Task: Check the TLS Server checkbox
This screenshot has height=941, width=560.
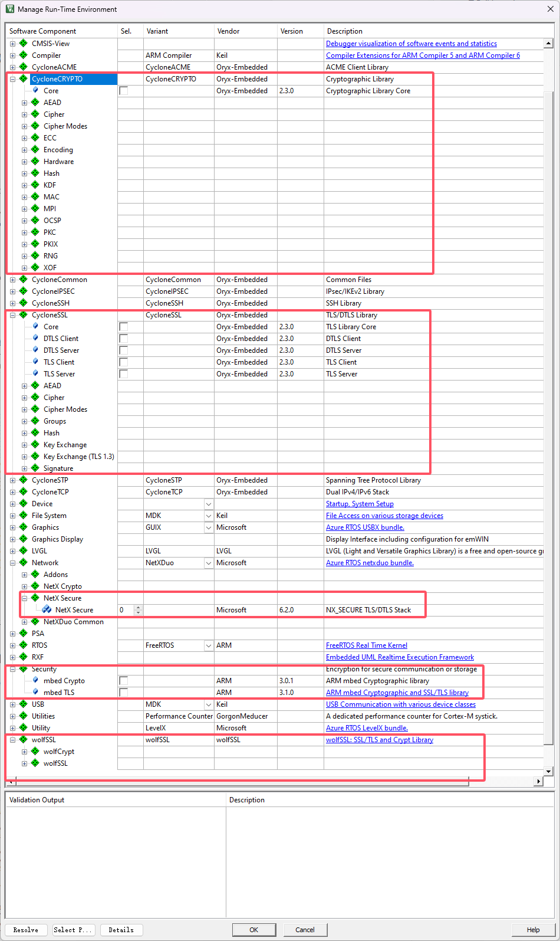Action: tap(124, 374)
